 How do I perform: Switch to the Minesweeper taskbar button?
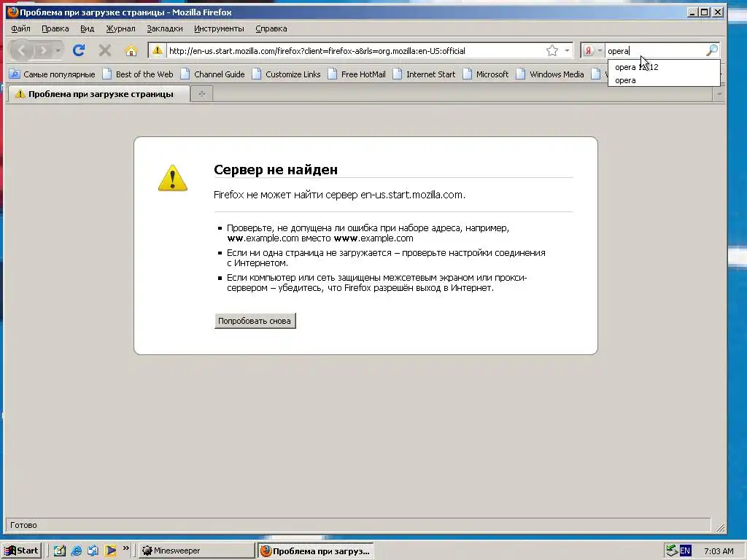[197, 551]
